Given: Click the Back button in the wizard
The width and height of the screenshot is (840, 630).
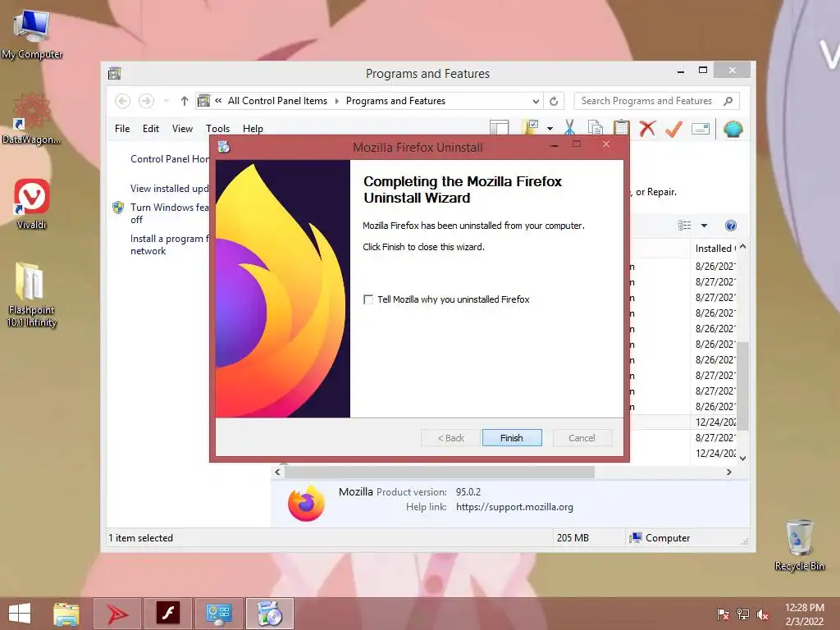Looking at the screenshot, I should point(450,438).
